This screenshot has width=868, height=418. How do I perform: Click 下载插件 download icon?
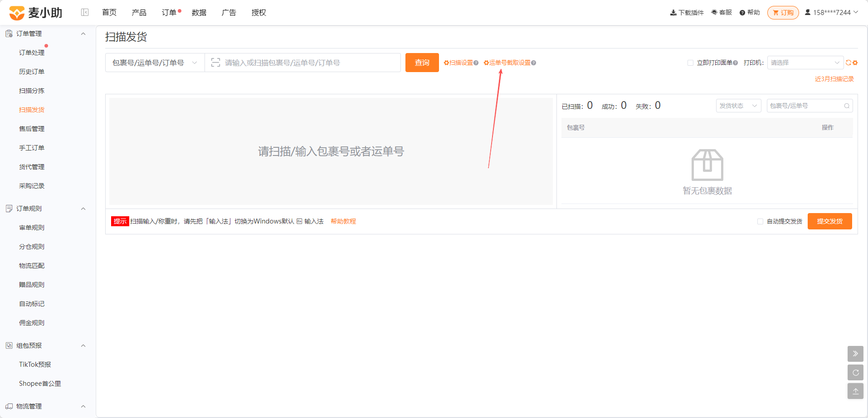tap(673, 13)
